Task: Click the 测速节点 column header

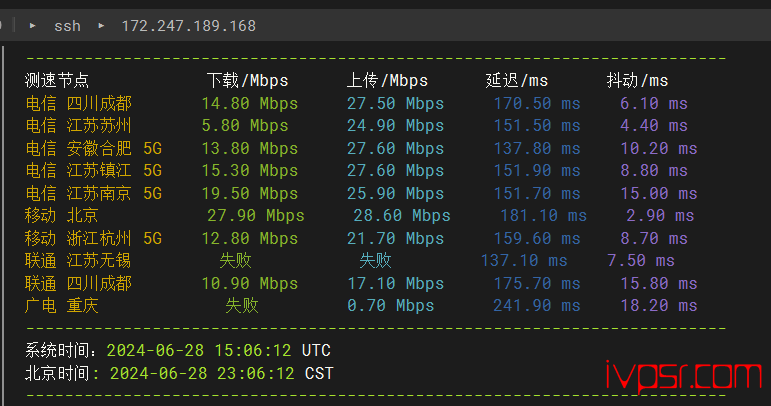Action: [x=57, y=81]
